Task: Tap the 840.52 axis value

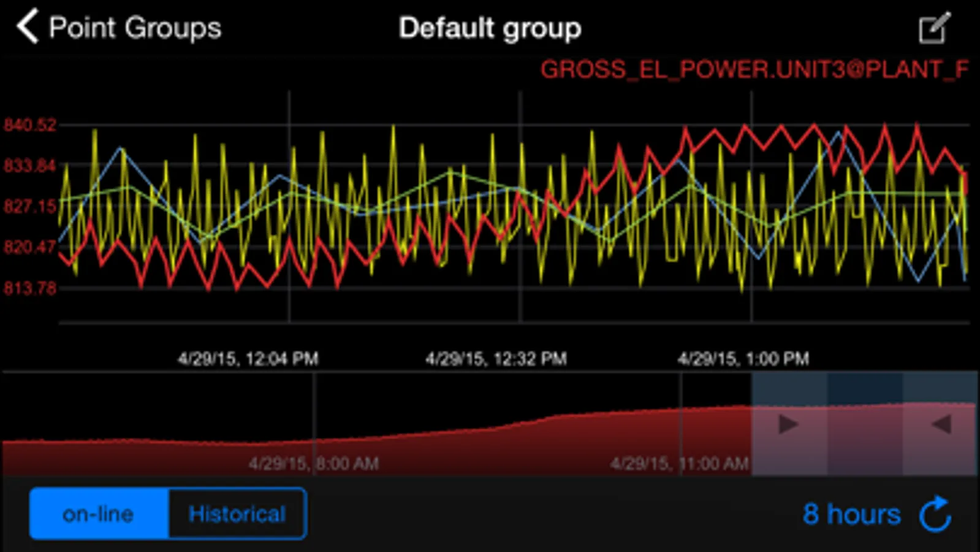Action: pyautogui.click(x=30, y=125)
